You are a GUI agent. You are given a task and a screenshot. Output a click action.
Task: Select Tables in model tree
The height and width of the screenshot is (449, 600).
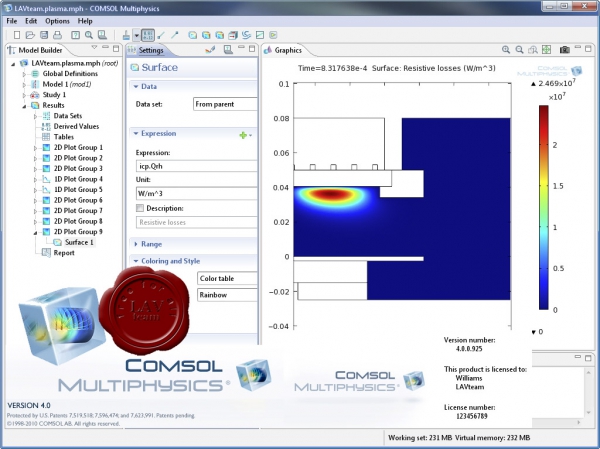64,137
